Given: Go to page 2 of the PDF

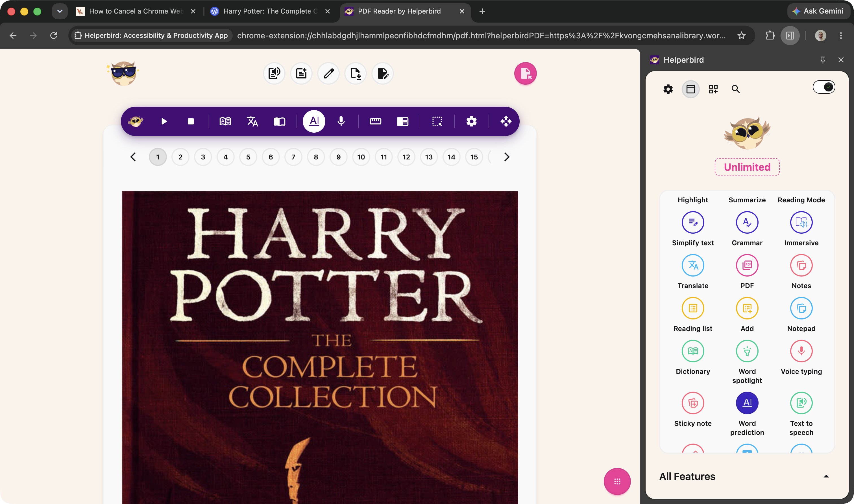Looking at the screenshot, I should click(x=180, y=157).
